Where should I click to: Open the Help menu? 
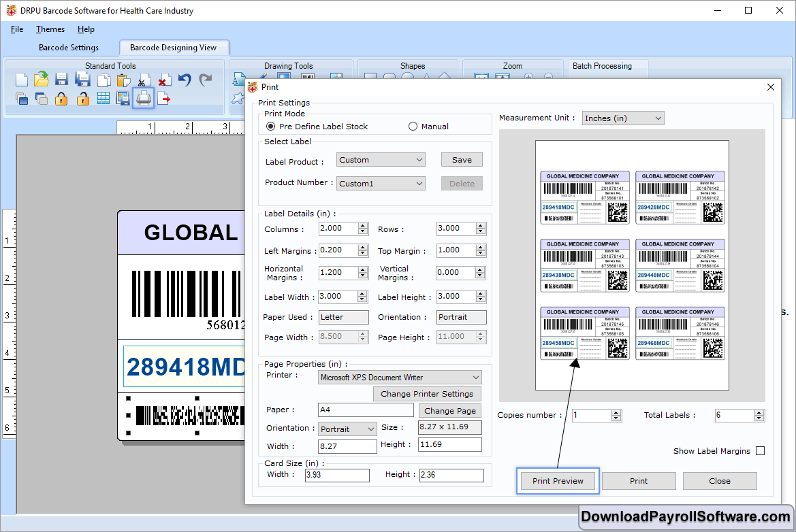point(86,29)
